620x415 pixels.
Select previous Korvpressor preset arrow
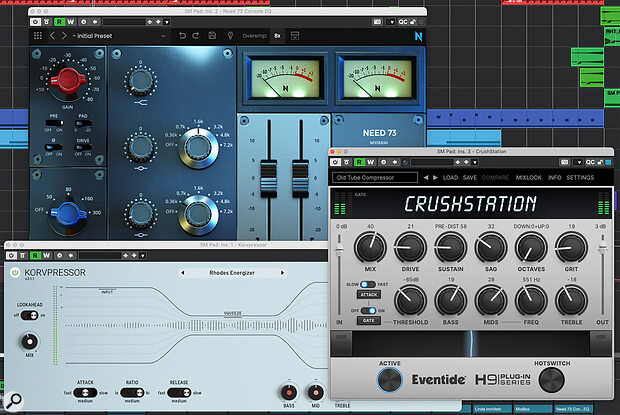coord(182,273)
